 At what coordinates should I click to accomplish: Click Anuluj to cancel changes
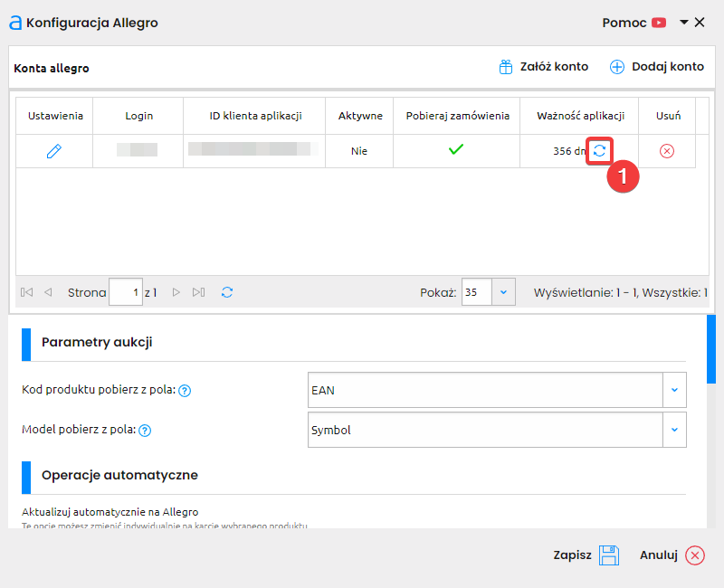672,555
